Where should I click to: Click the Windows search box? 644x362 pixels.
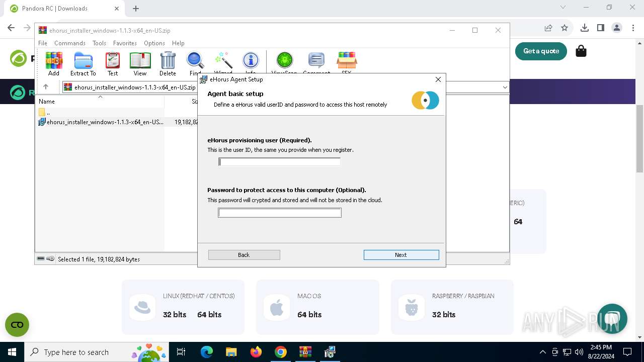[x=97, y=352]
